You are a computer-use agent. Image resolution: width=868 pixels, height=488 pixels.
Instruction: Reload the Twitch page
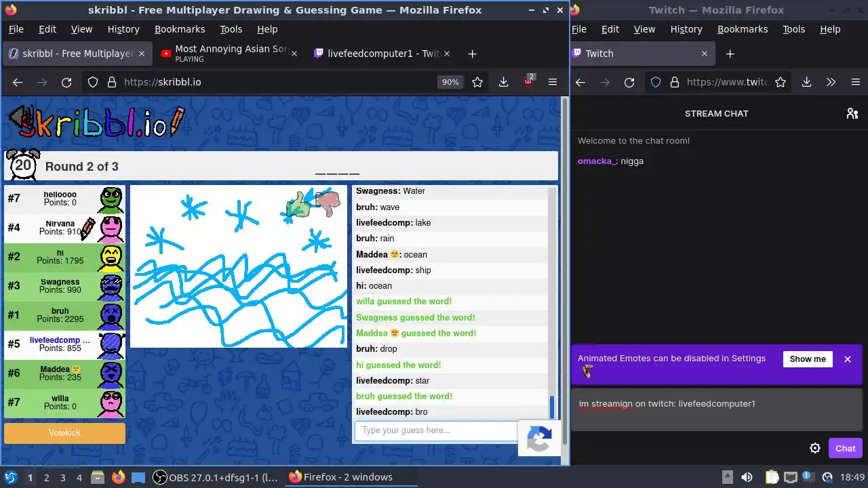[x=629, y=82]
